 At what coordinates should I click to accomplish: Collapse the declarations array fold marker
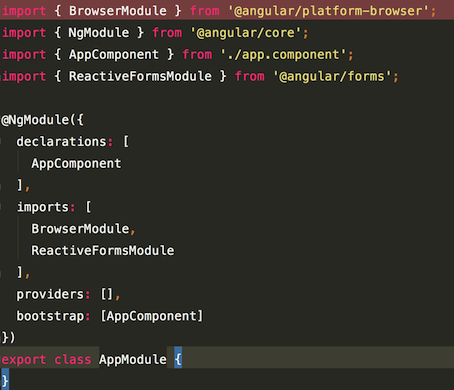[x=2, y=142]
